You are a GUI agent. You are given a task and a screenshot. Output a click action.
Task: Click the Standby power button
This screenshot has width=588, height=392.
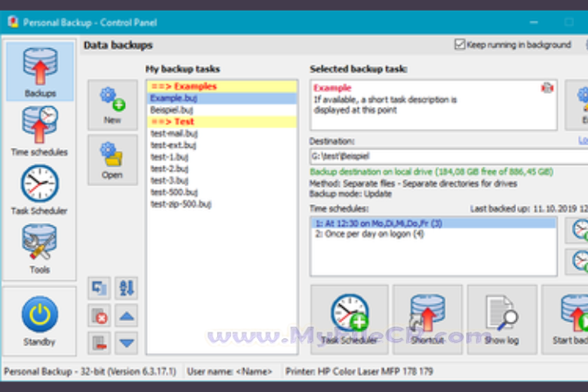tap(39, 321)
